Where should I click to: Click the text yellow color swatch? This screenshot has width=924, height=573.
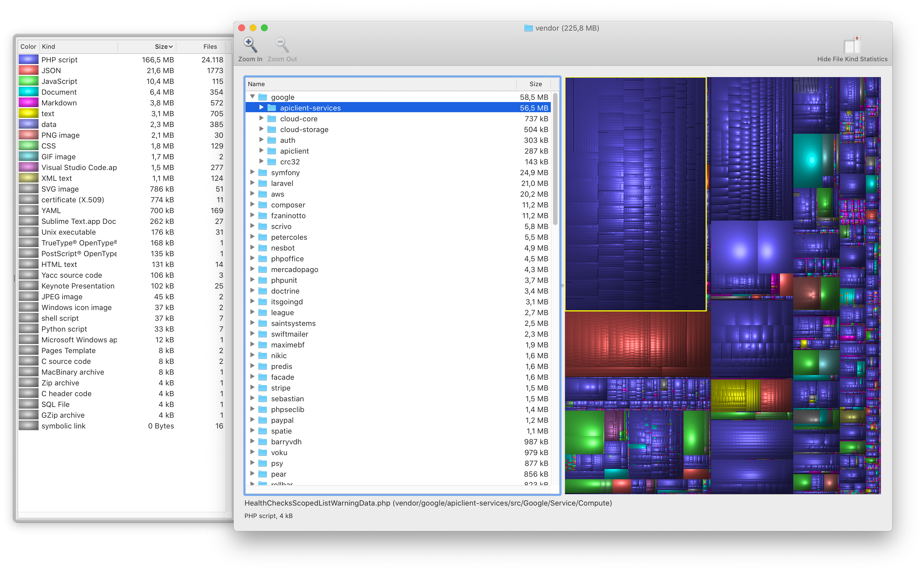pyautogui.click(x=28, y=113)
